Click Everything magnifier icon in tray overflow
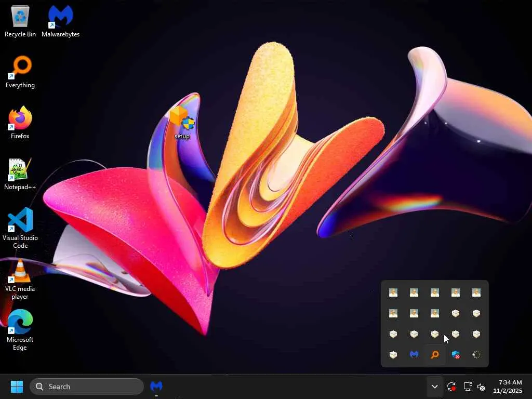532x399 pixels. tap(435, 354)
